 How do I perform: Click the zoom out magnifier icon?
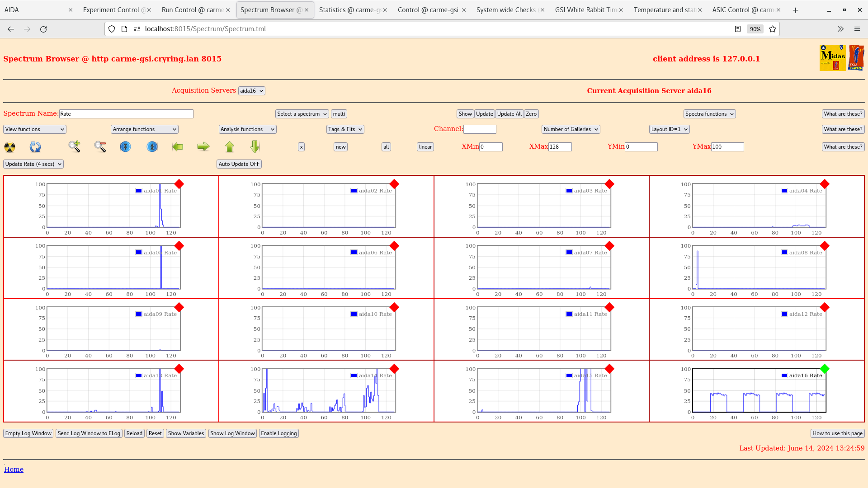(x=101, y=146)
